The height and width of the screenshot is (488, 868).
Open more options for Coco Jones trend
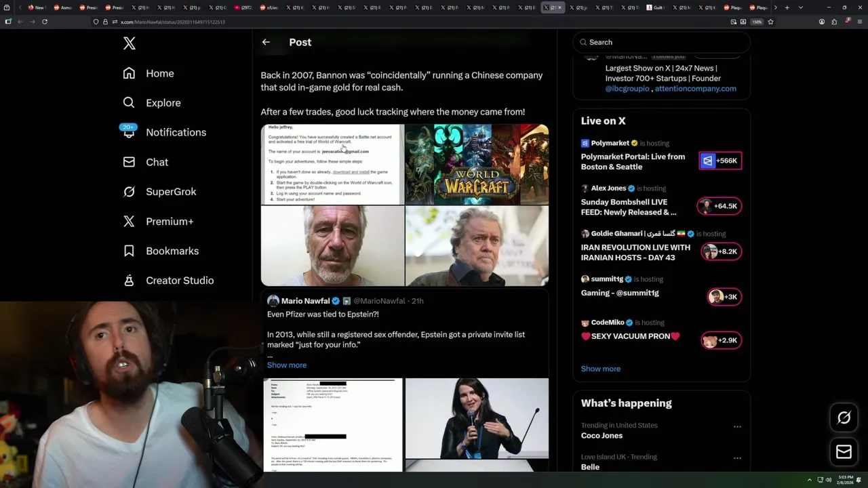point(737,427)
